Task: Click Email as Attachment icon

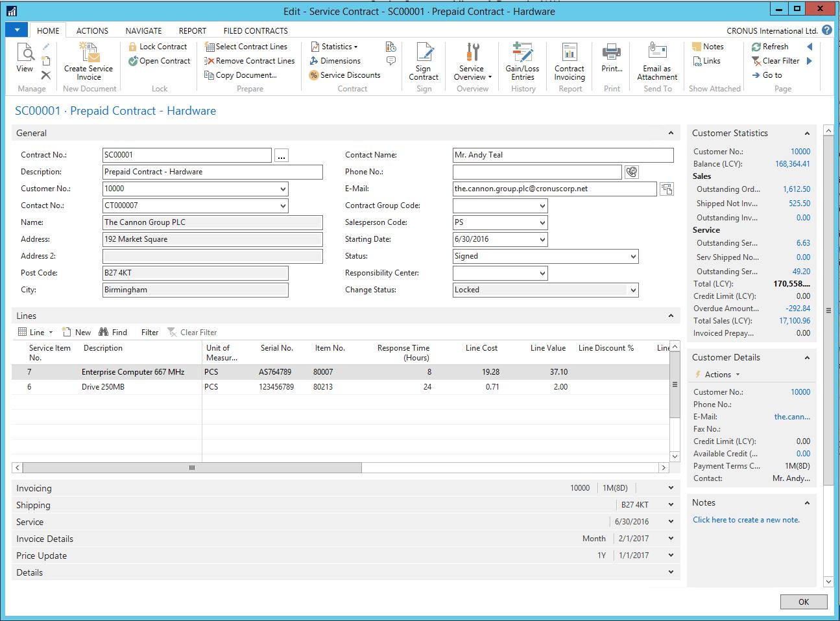Action: [x=657, y=62]
